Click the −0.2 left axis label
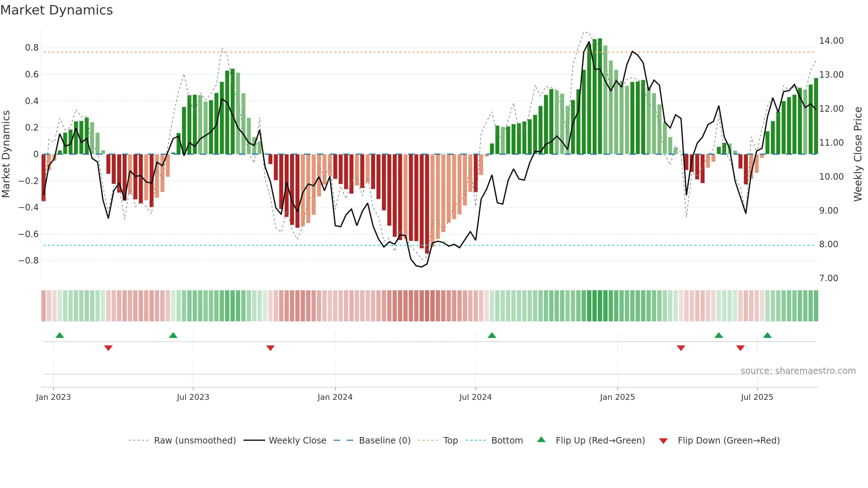The image size is (868, 488). 29,181
